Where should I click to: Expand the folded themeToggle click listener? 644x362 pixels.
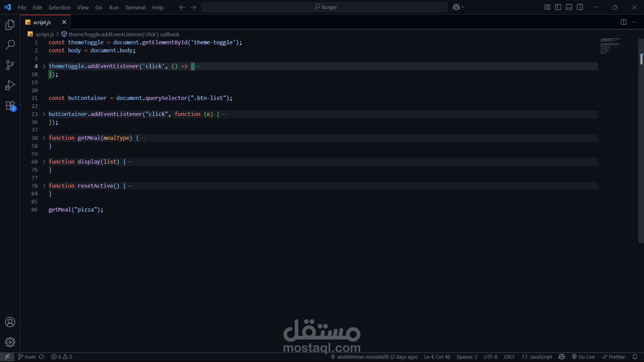pyautogui.click(x=44, y=66)
